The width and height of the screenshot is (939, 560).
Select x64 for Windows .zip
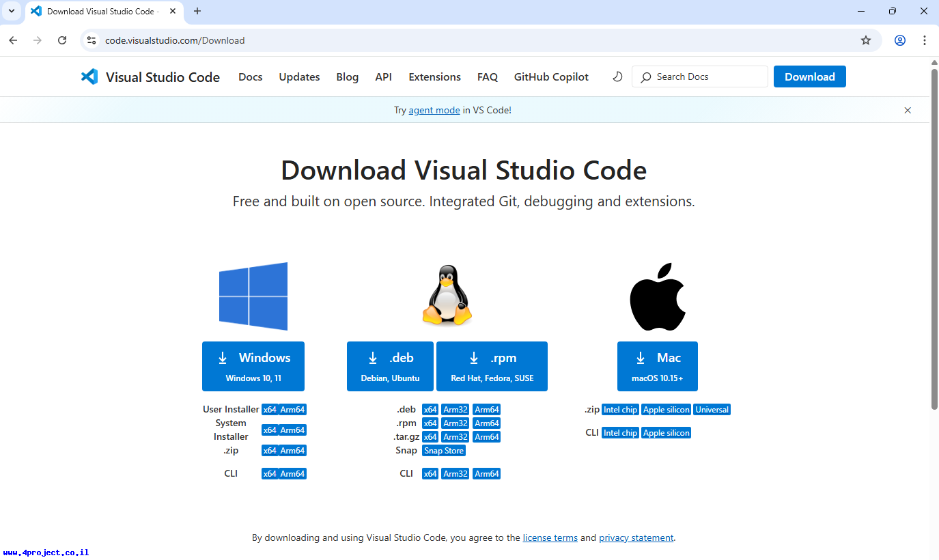[270, 451]
